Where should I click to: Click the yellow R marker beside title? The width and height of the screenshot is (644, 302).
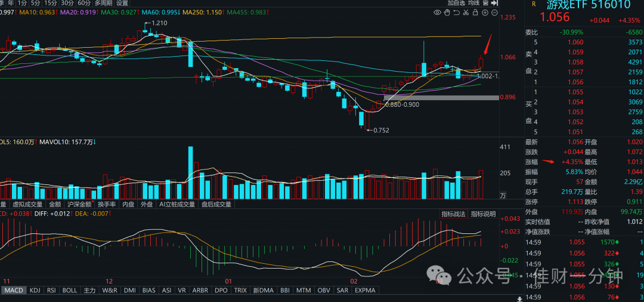coord(534,4)
